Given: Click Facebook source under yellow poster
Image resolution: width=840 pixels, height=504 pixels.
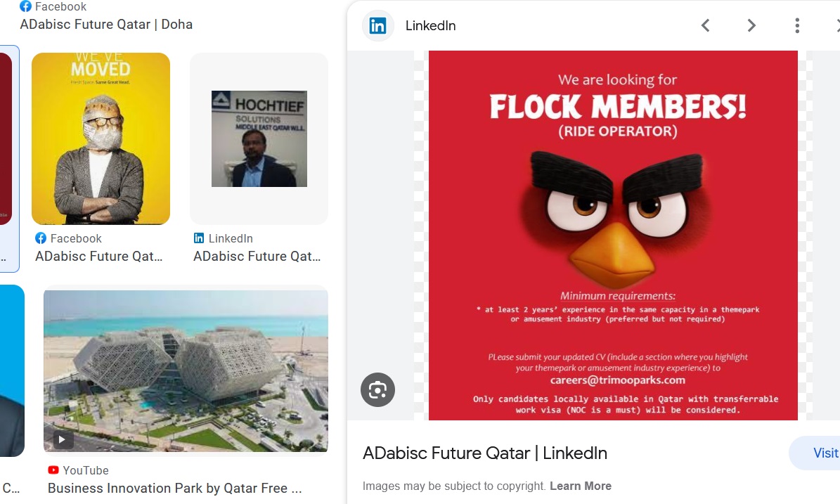Looking at the screenshot, I should tap(75, 238).
